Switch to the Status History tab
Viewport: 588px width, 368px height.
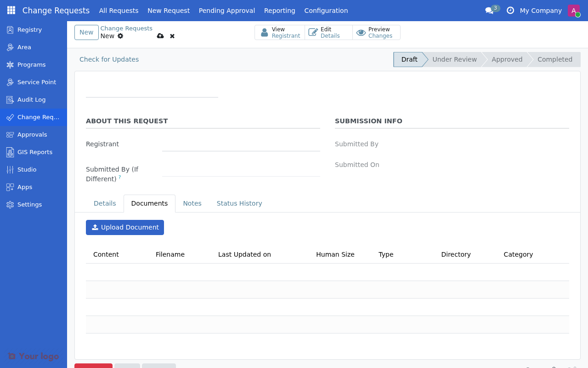239,203
